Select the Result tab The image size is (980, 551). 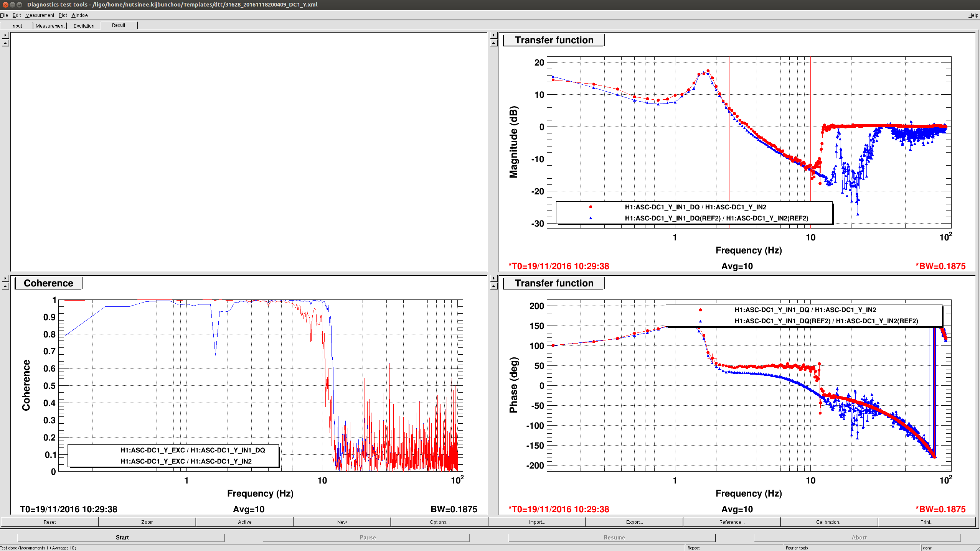[x=119, y=25]
